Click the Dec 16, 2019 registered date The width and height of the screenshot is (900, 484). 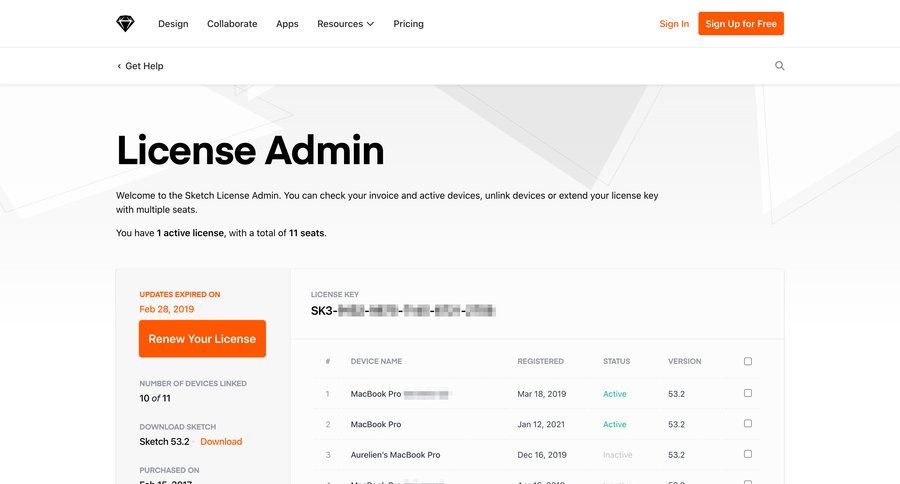[542, 455]
